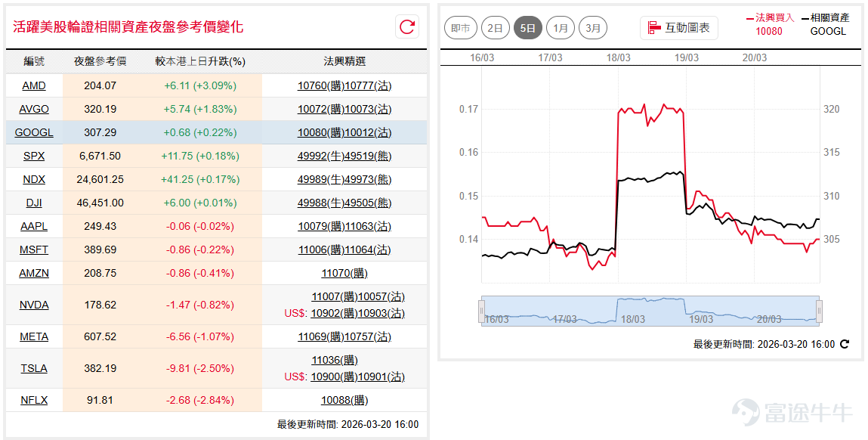Open the AAPL ticker link
Viewport: 868px width, 440px height.
pos(34,226)
